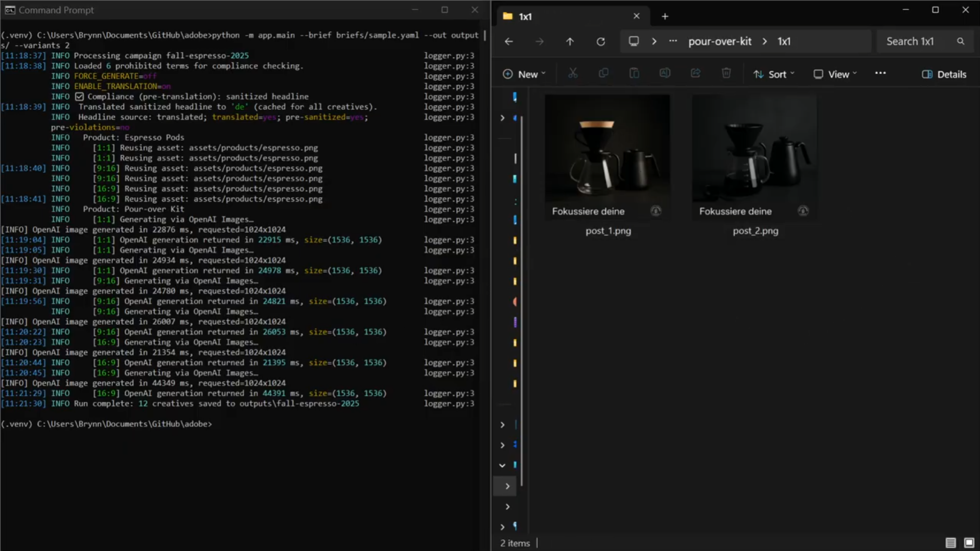
Task: Switch to large thumbnails view icon
Action: 969,543
